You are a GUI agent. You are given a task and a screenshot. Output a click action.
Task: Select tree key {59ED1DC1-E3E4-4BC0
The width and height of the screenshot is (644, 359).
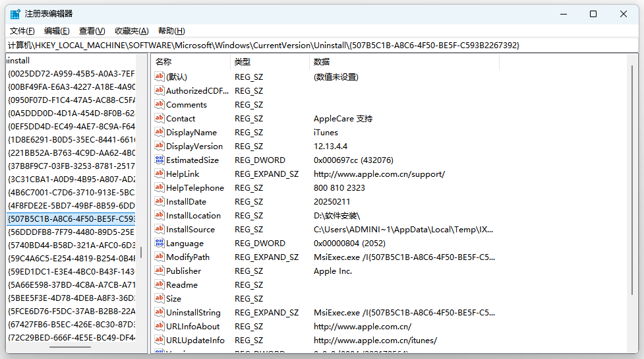pyautogui.click(x=71, y=271)
